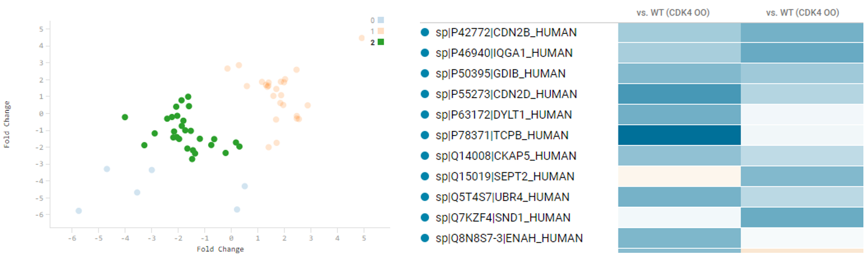Select the circle marker next to CKAP5_HUMAN
The width and height of the screenshot is (868, 262).
425,156
